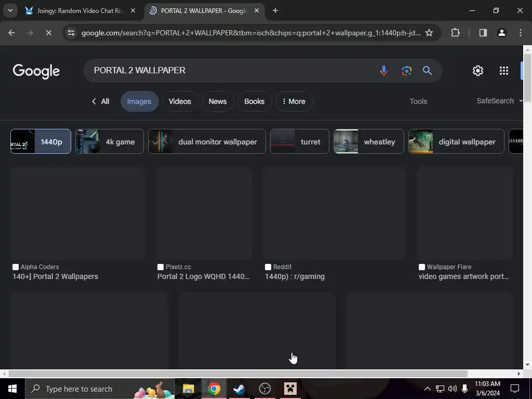Image resolution: width=532 pixels, height=399 pixels.
Task: Select the turret chip
Action: (300, 141)
